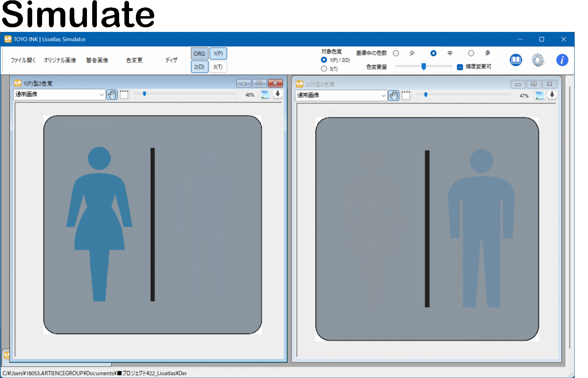
Task: Select the hand pan tool in 1(P) window
Action: pyautogui.click(x=112, y=94)
